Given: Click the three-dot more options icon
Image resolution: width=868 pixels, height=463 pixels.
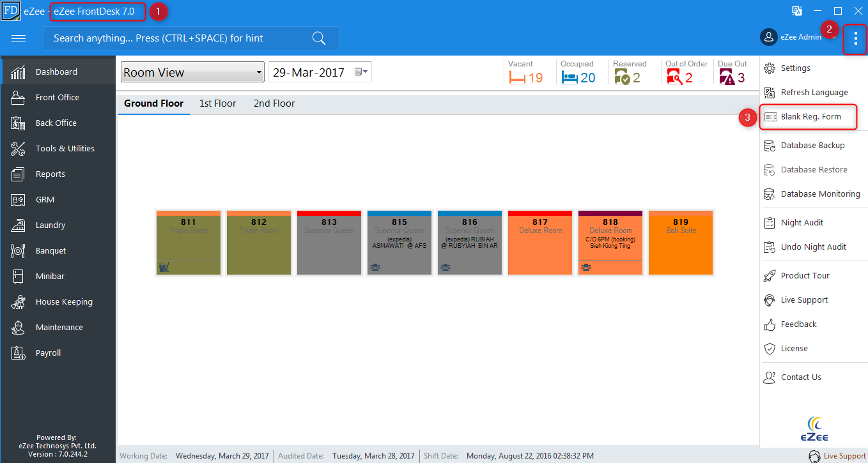Looking at the screenshot, I should pyautogui.click(x=855, y=39).
